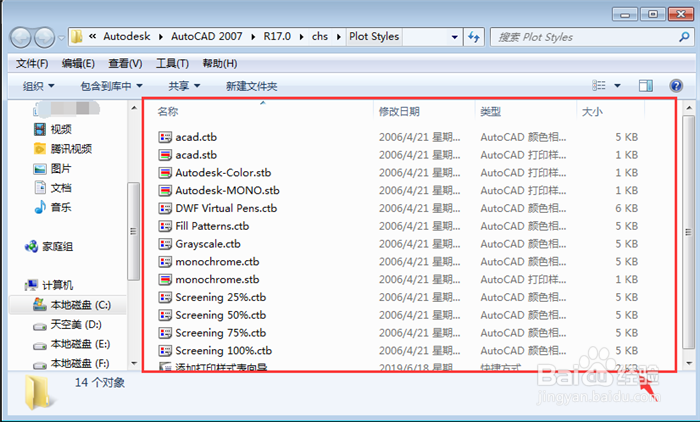Screen dimensions: 700x422
Task: Open 本地磁盘 (F:) drive
Action: coord(71,364)
